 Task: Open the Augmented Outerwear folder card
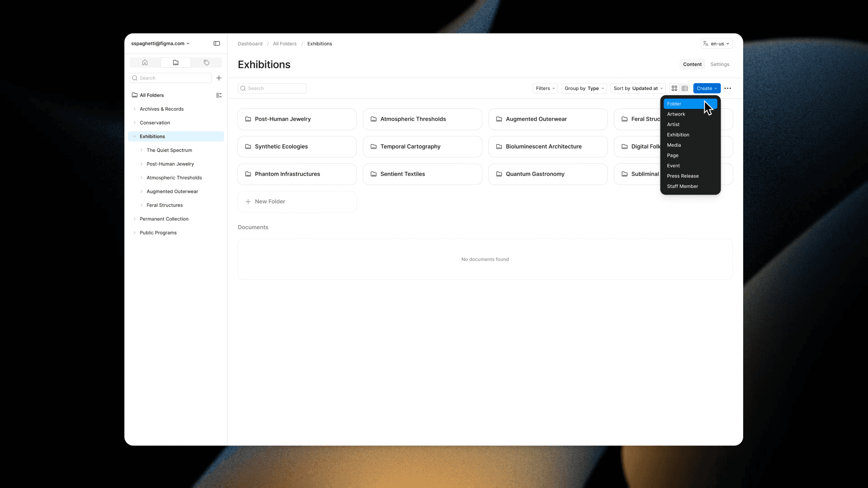tap(548, 119)
